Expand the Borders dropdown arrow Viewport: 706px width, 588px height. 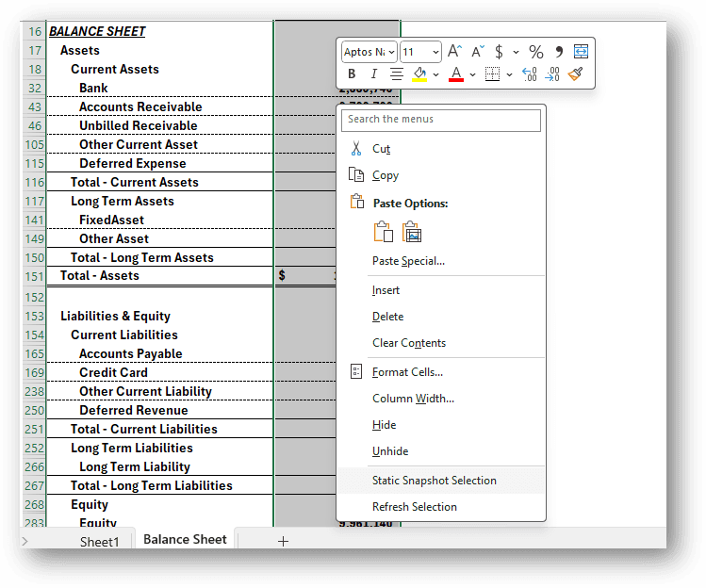(509, 74)
